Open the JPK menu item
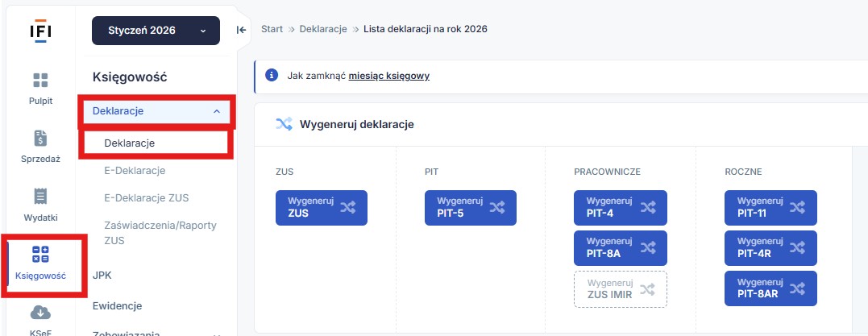The image size is (868, 336). 102,275
